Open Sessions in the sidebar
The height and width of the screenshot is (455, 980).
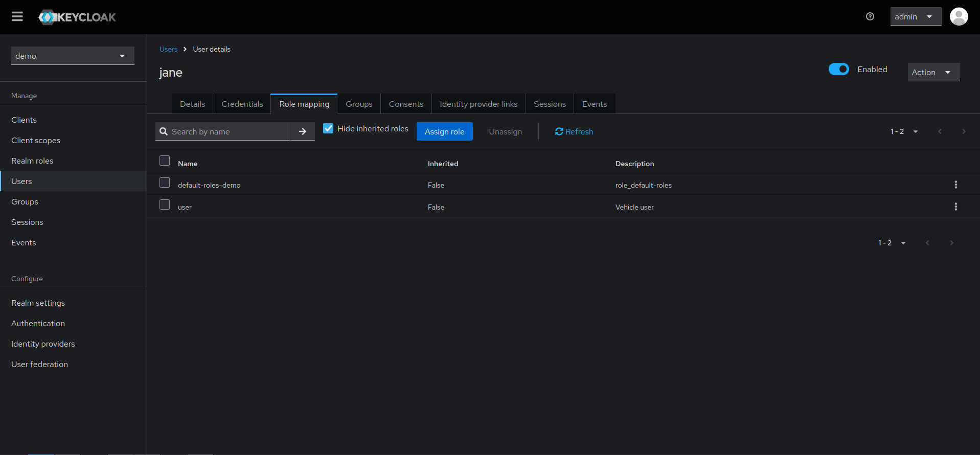click(x=73, y=222)
